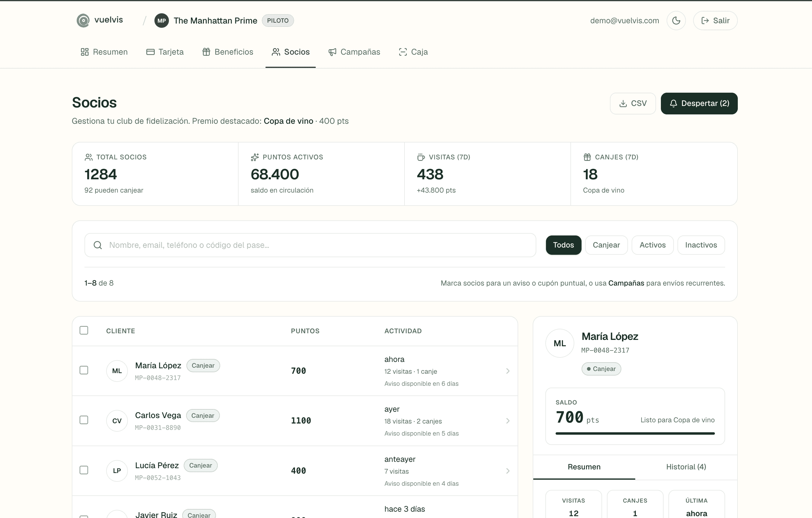
Task: Tick the checkbox for Lucía Pérez
Action: tap(84, 470)
